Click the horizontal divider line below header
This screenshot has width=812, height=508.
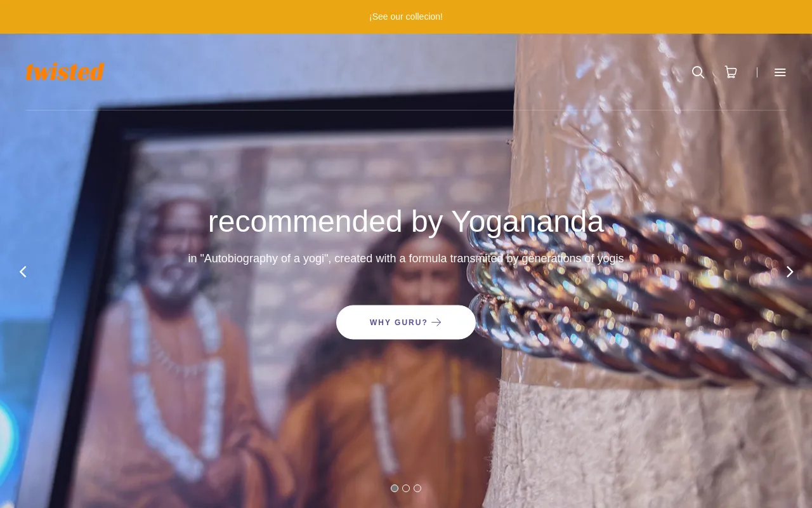point(406,110)
